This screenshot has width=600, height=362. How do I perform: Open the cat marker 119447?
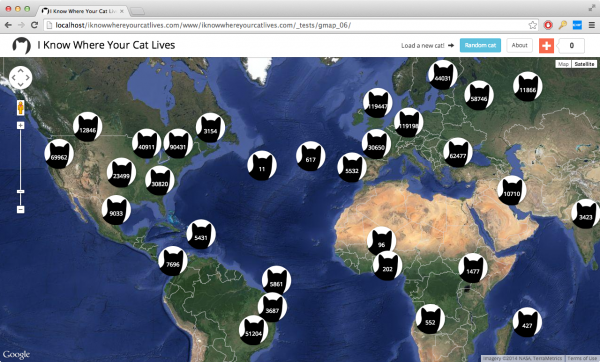(378, 103)
